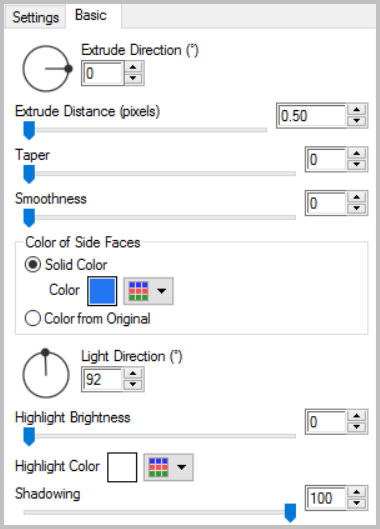Switch to the Settings tab
380x529 pixels.
click(x=35, y=17)
